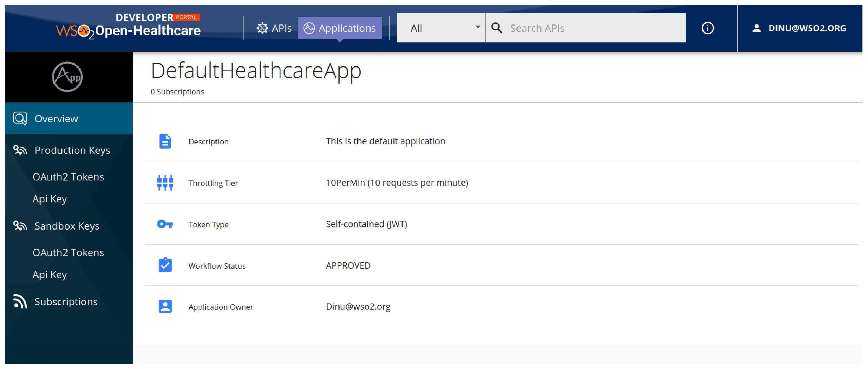Click the Applications circular icon
This screenshot has height=369, width=868.
[x=309, y=28]
